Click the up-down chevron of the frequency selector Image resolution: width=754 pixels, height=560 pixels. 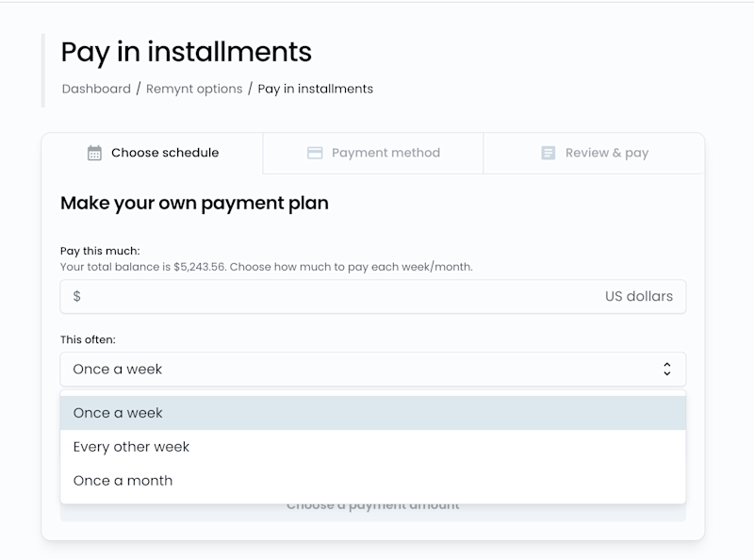pyautogui.click(x=667, y=369)
